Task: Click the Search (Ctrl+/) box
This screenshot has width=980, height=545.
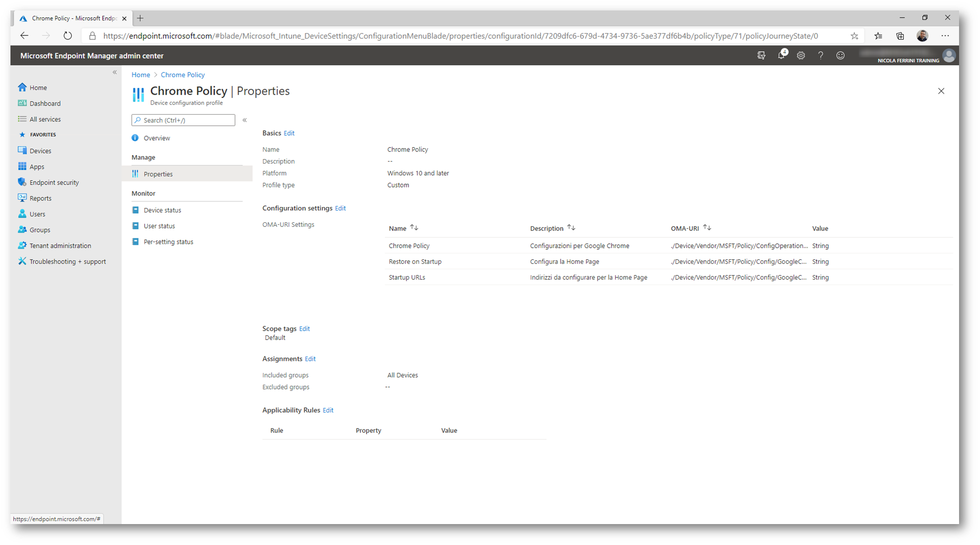Action: (x=184, y=120)
